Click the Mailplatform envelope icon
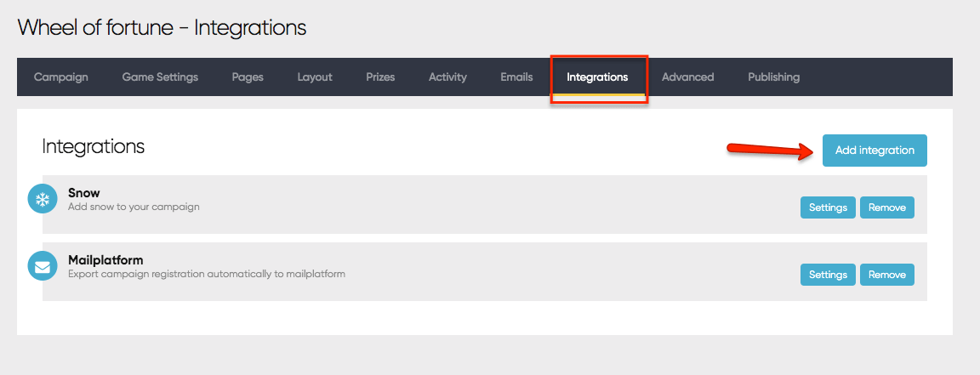 click(43, 266)
